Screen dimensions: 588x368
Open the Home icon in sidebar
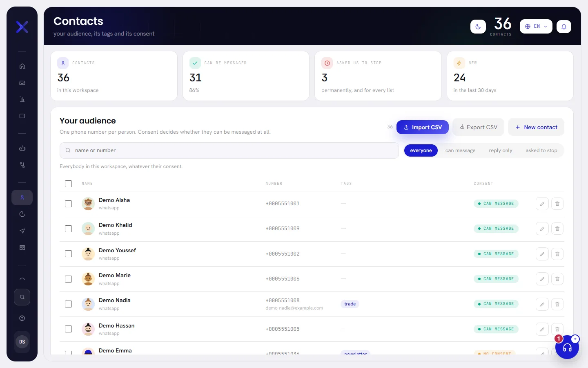click(22, 66)
